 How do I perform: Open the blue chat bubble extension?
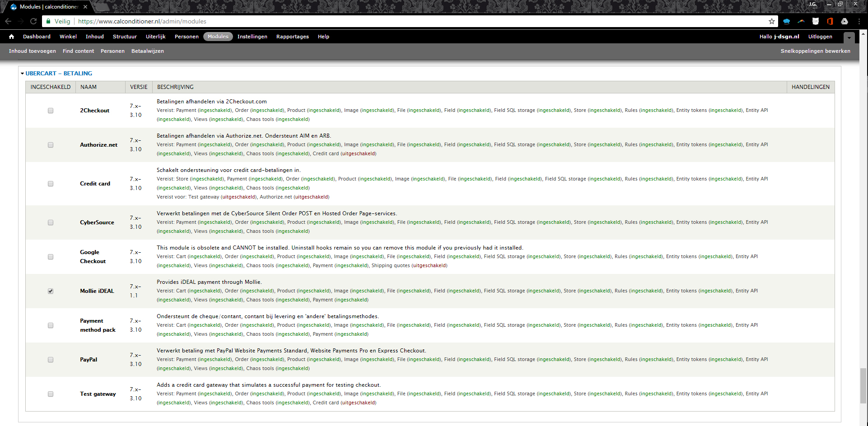click(x=787, y=21)
